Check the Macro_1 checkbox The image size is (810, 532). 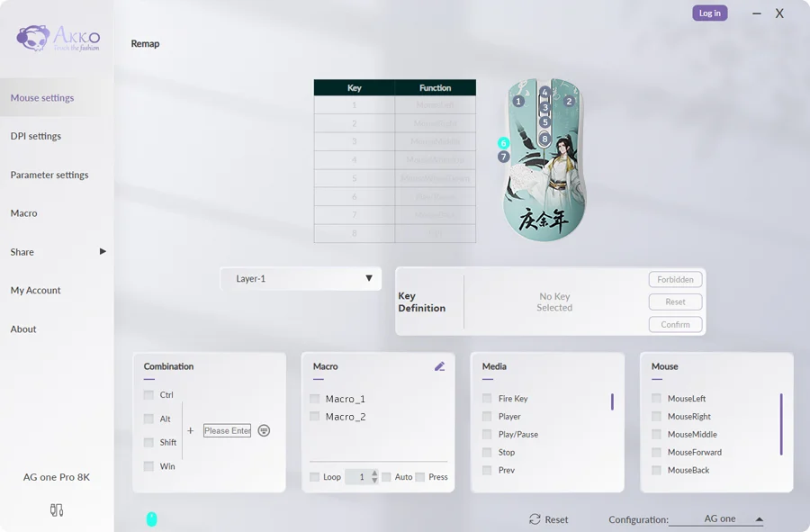coord(315,399)
